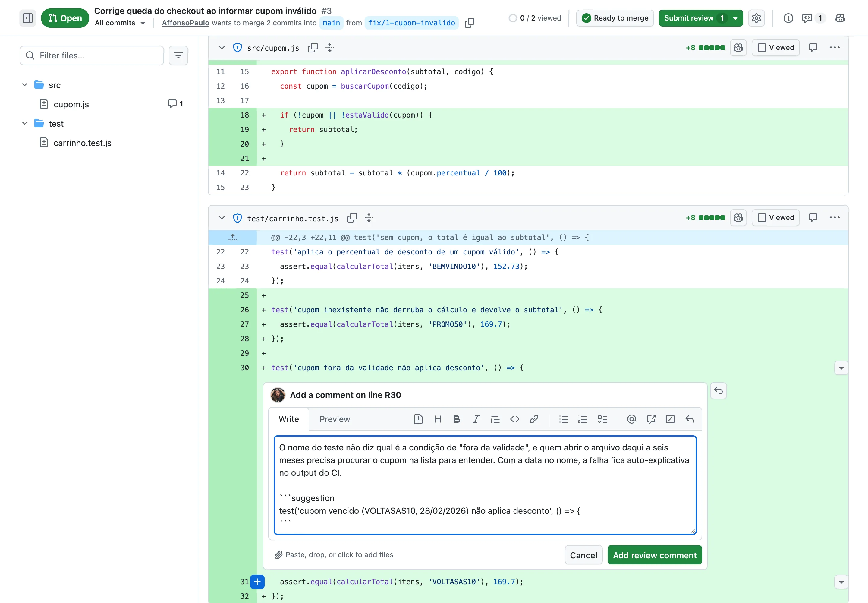Apply italic formatting in comment

coord(476,419)
